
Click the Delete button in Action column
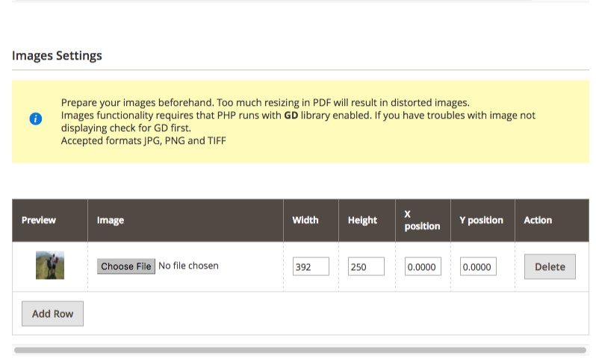click(x=550, y=267)
